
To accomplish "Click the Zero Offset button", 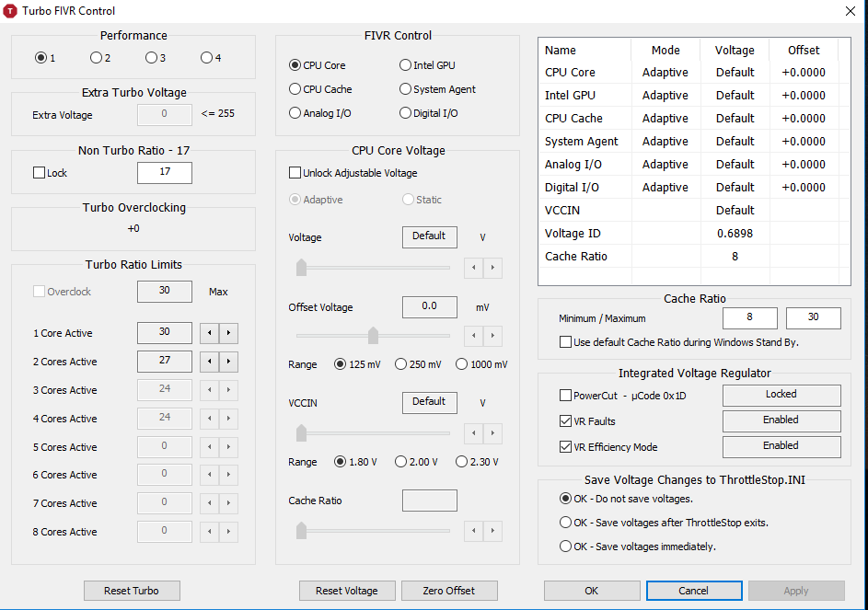I will 447,591.
